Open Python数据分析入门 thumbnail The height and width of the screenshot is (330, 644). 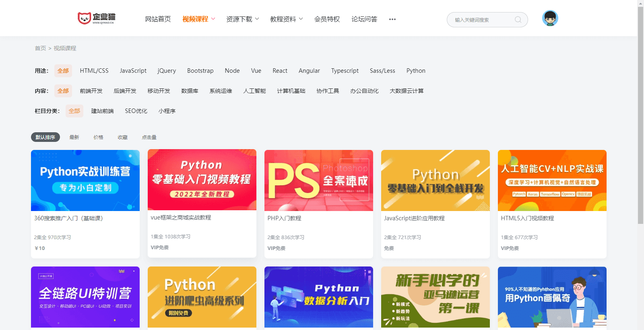pos(319,297)
